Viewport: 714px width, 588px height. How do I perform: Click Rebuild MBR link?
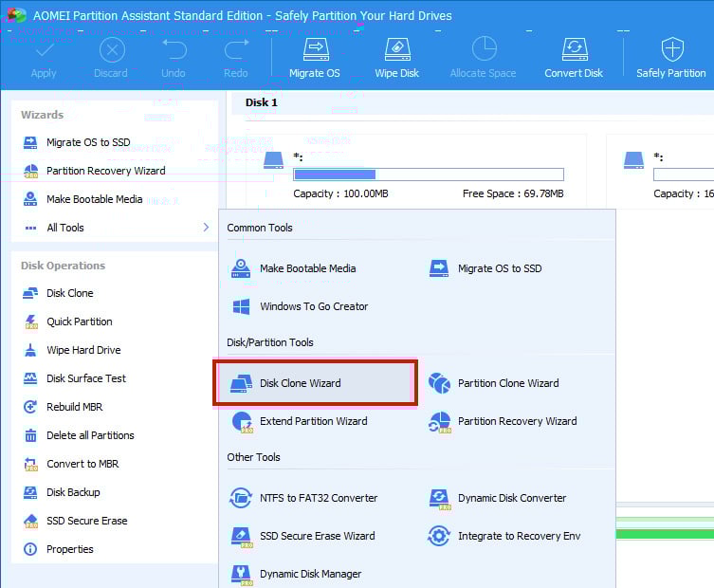(74, 407)
